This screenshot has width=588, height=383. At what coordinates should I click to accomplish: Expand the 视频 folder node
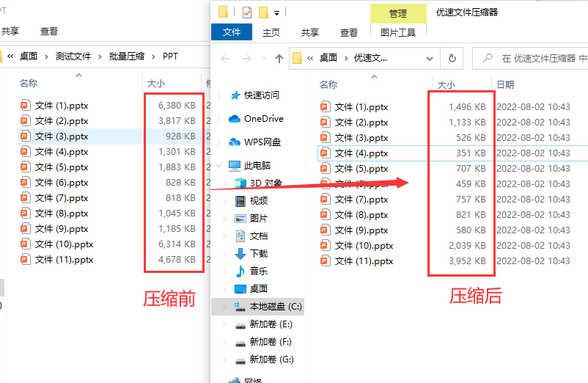click(224, 201)
